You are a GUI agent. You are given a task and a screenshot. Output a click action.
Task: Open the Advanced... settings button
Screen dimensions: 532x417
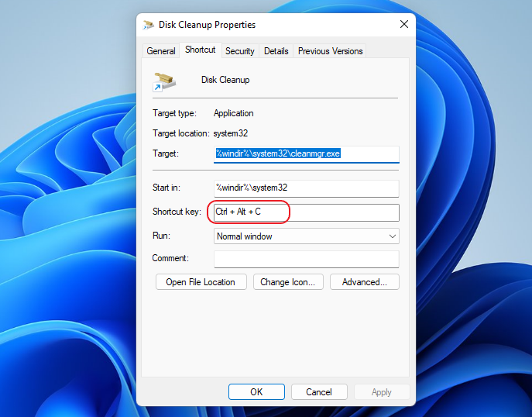[x=365, y=282]
